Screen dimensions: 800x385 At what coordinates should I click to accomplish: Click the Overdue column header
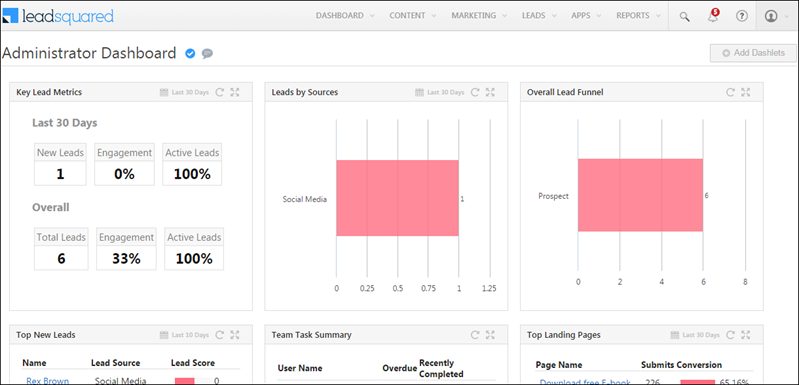coord(399,368)
